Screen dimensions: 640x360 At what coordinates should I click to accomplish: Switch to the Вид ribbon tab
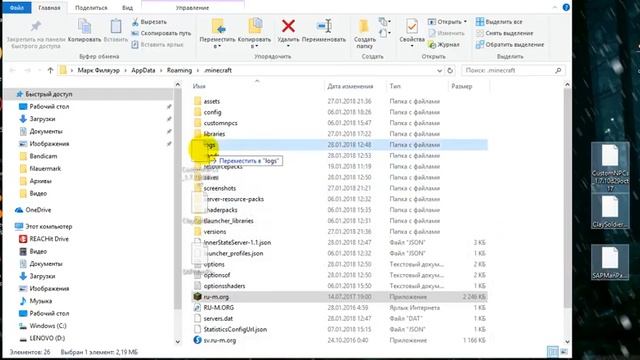127,8
